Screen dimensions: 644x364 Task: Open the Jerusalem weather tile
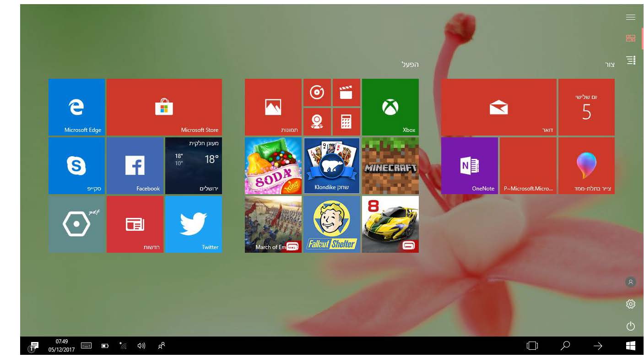pos(194,166)
